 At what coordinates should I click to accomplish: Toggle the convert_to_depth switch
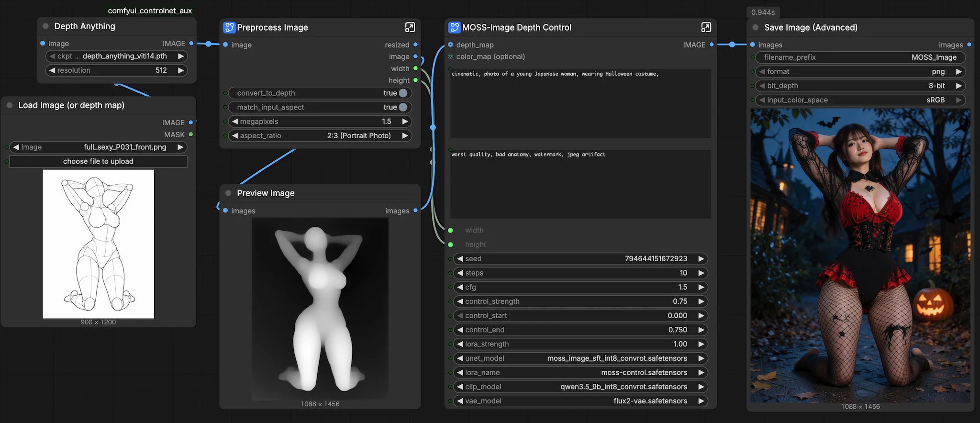[x=403, y=93]
